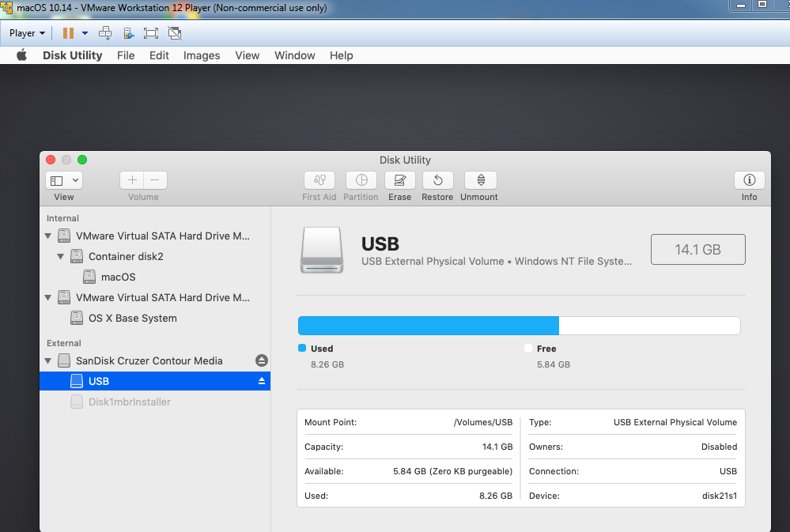Open the Images menu
790x532 pixels.
point(202,55)
